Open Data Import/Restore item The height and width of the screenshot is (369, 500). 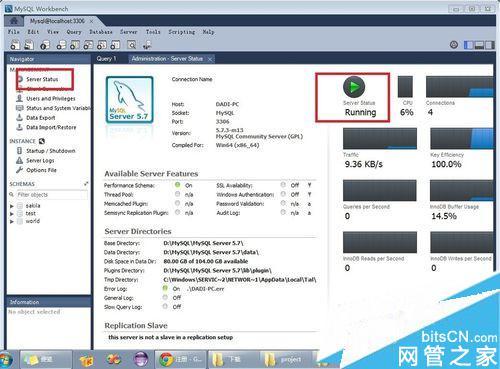[51, 127]
